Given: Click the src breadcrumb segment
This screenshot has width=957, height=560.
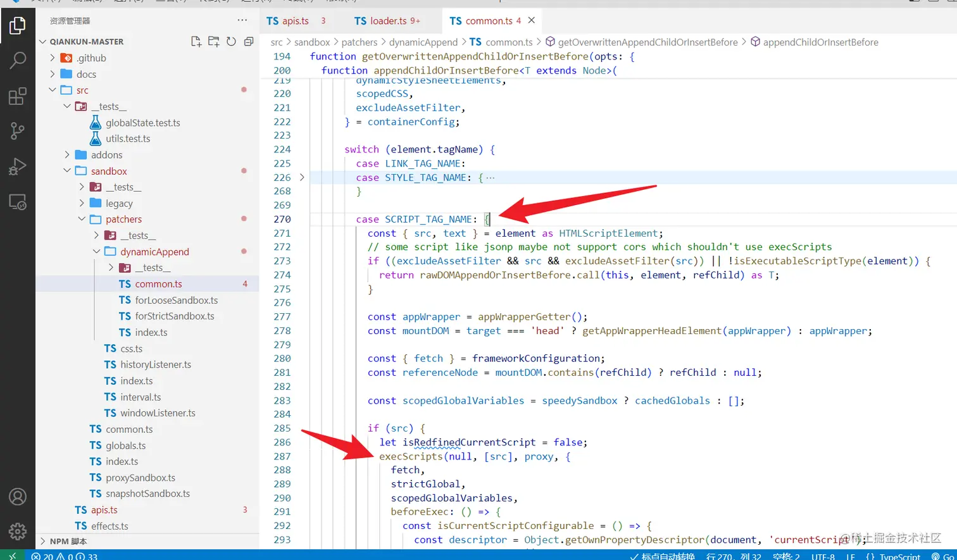Looking at the screenshot, I should (x=277, y=42).
